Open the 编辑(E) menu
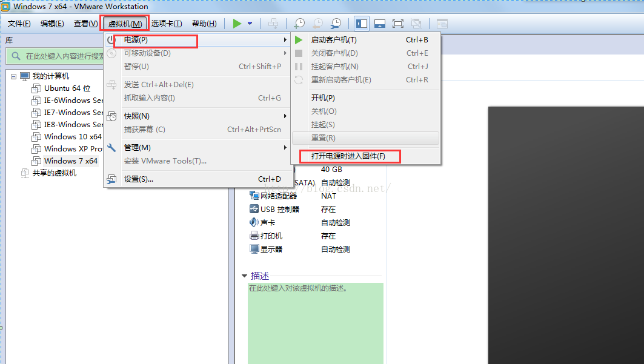644x364 pixels. (x=52, y=24)
